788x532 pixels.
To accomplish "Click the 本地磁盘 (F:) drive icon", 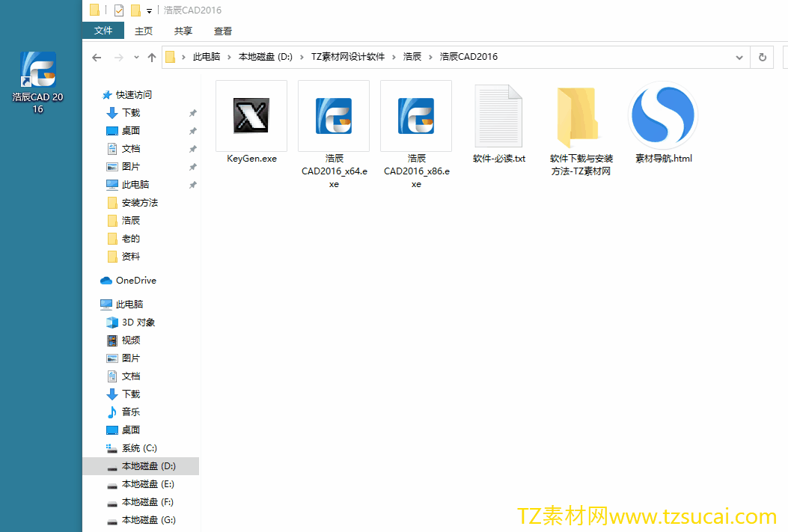I will click(112, 504).
